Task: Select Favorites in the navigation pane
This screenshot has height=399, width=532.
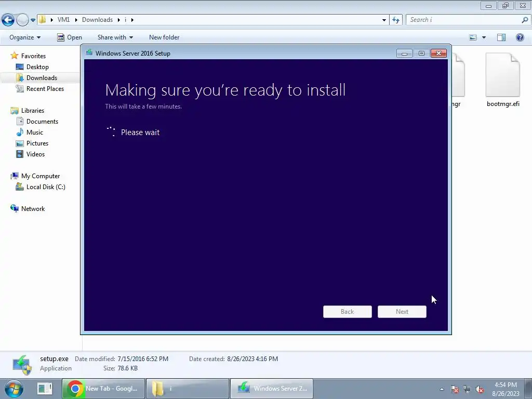Action: click(x=33, y=56)
